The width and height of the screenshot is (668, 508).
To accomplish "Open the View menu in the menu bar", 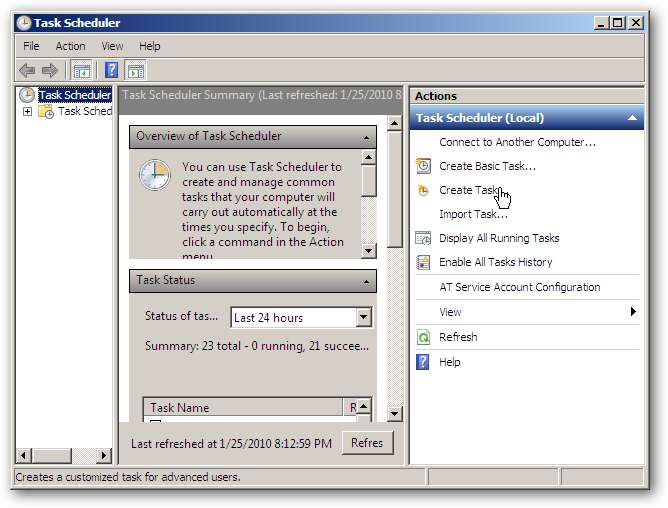I will (x=112, y=46).
